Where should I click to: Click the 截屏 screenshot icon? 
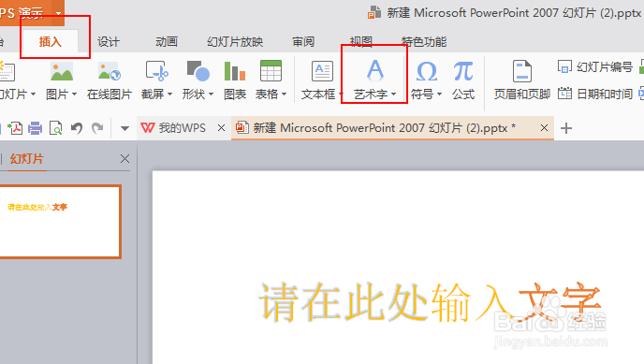tap(157, 71)
